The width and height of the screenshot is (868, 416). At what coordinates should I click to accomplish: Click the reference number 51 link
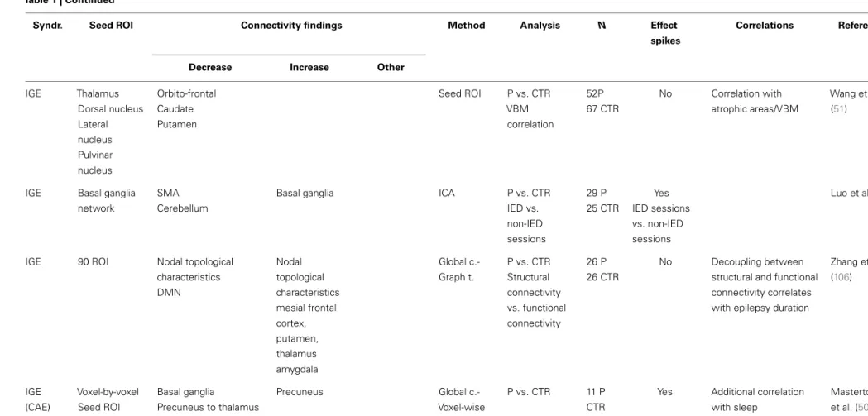tap(839, 109)
